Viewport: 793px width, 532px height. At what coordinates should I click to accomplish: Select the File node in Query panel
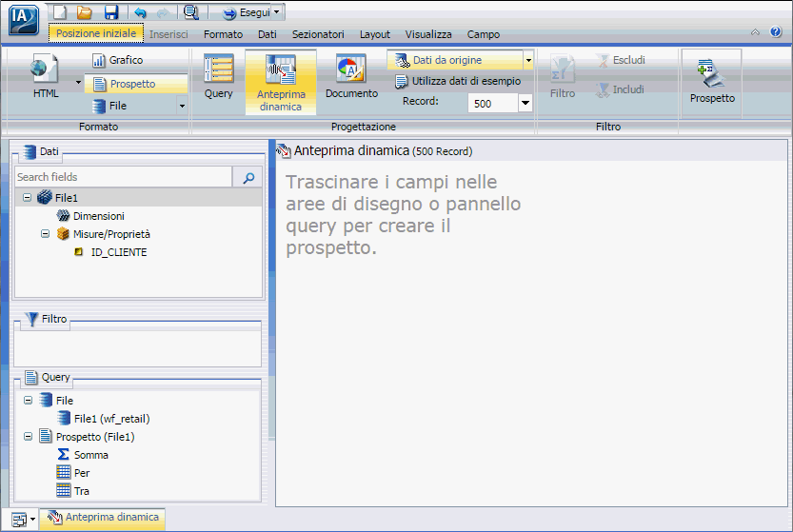pyautogui.click(x=65, y=401)
